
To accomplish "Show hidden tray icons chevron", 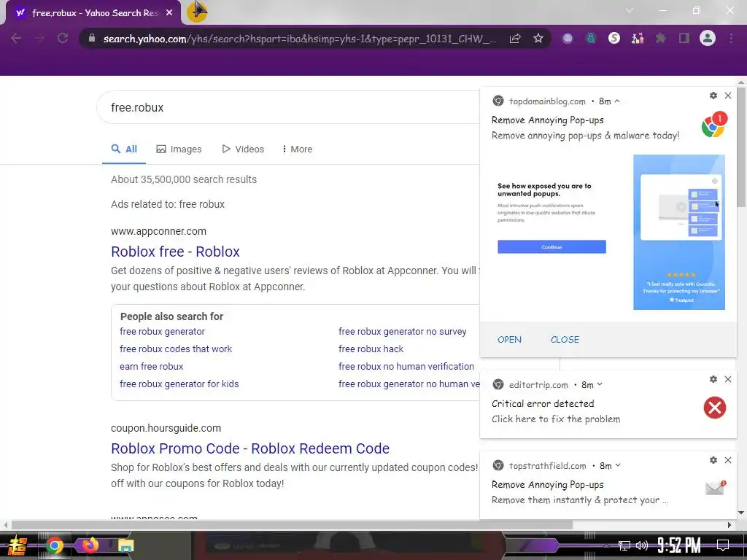I will pyautogui.click(x=606, y=545).
